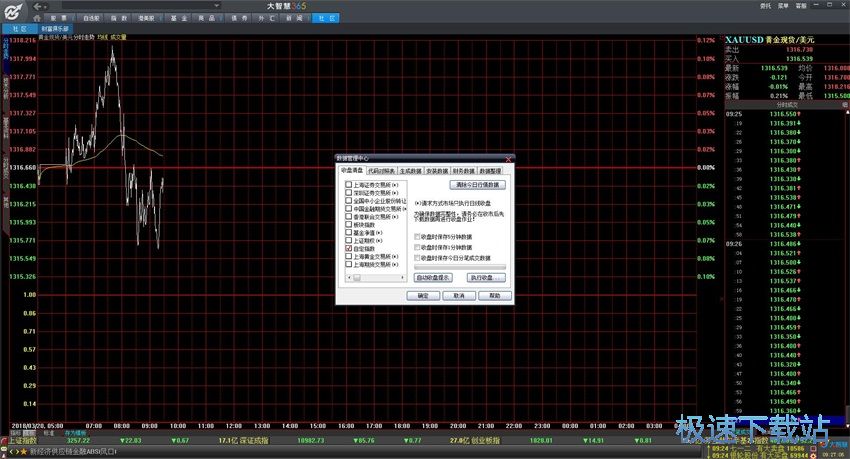
Task: Click the 存为模板 link below the chart
Action: 75,433
